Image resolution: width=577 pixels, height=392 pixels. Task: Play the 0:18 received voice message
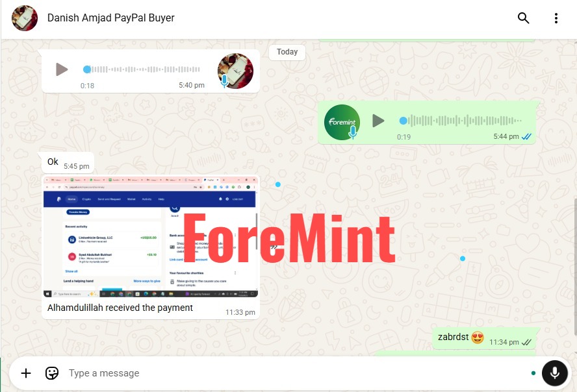62,69
